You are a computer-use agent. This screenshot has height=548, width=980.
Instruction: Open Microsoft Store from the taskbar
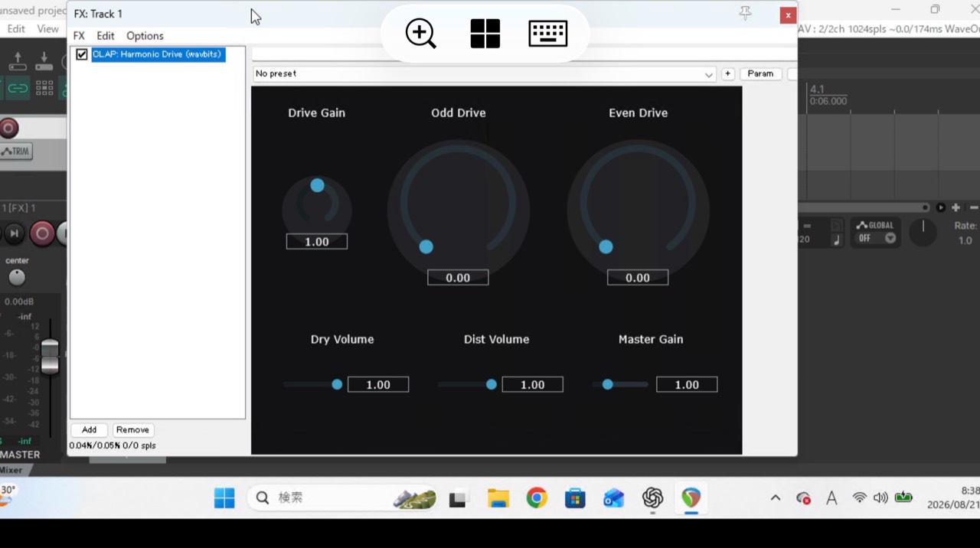575,498
